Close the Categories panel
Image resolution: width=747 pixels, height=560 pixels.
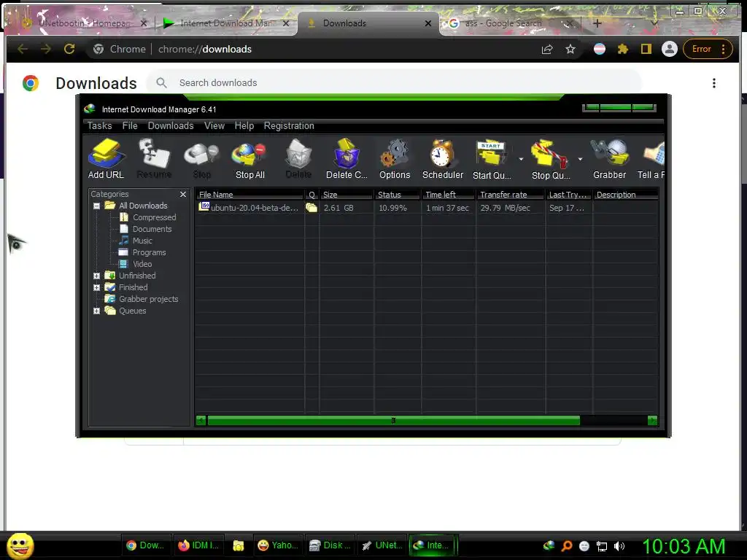click(x=183, y=194)
